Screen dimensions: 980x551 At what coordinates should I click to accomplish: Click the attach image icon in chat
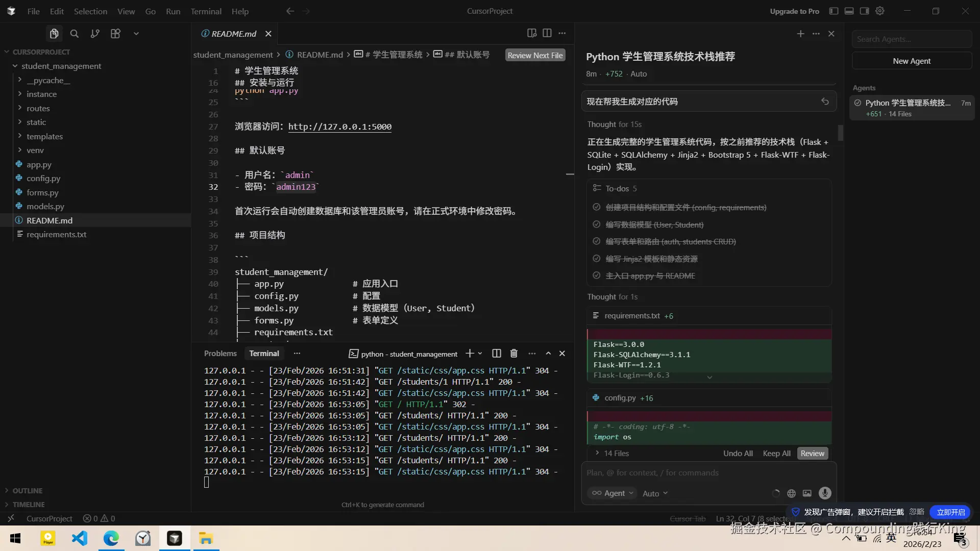click(807, 493)
